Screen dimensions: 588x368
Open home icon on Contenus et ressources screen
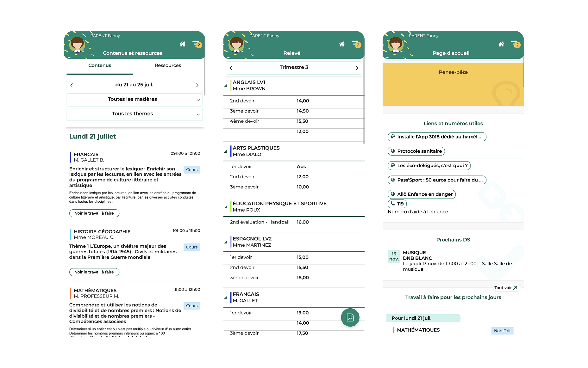[183, 44]
